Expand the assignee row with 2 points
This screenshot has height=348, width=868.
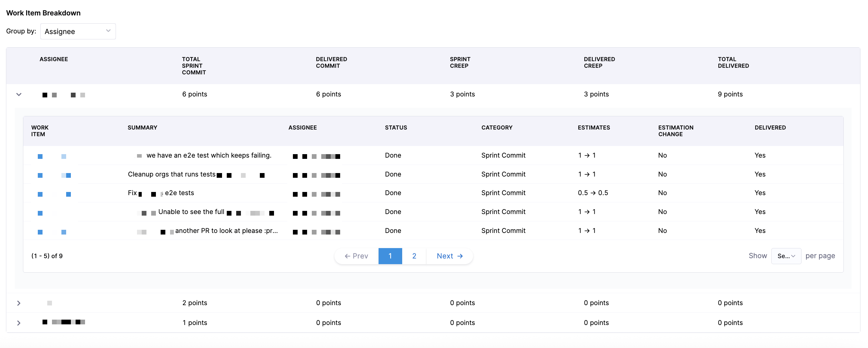[19, 303]
